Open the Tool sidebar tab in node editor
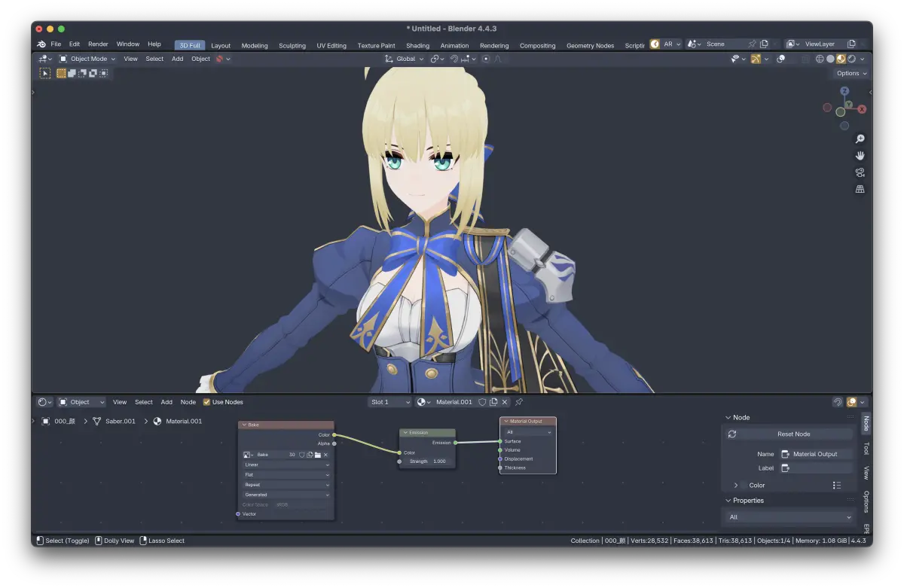904x588 pixels. tap(866, 448)
